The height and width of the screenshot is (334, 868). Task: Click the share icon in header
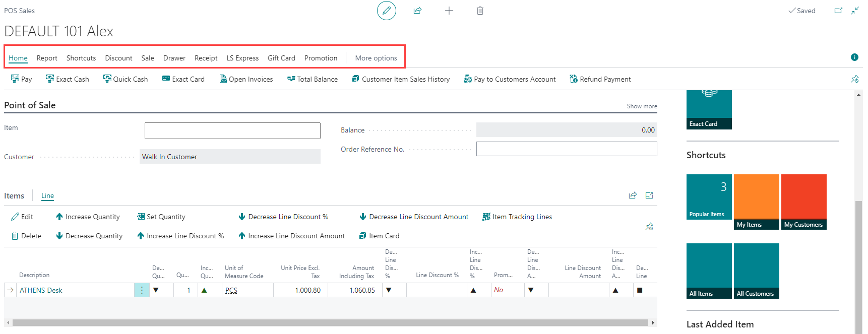(417, 11)
